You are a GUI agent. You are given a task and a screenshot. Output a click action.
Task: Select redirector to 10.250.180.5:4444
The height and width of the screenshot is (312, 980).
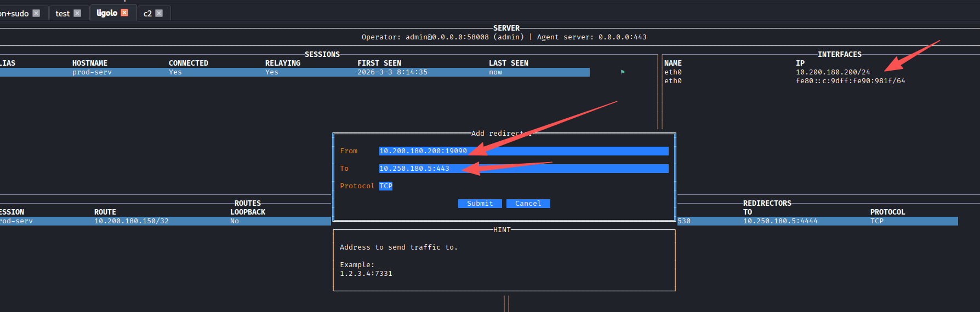(x=780, y=221)
